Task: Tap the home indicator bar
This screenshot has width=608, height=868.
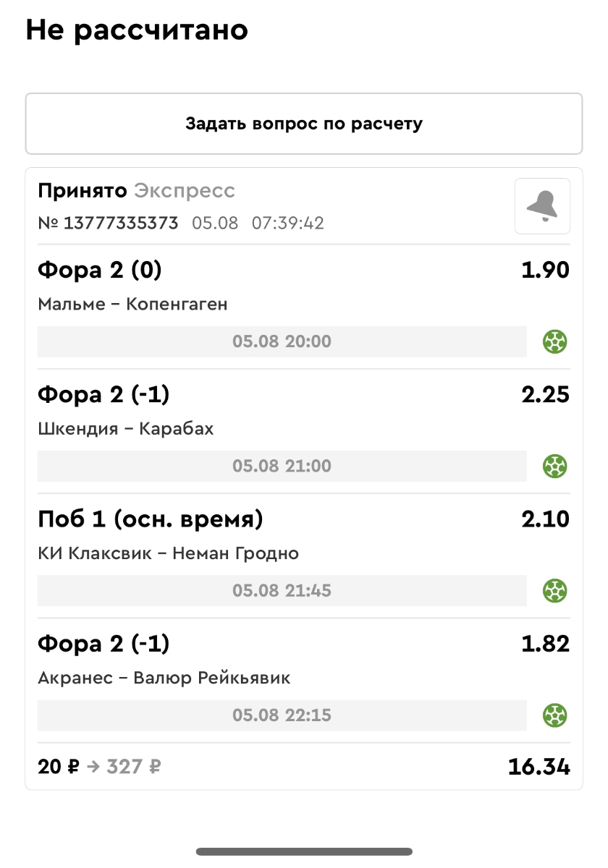Action: 304,851
